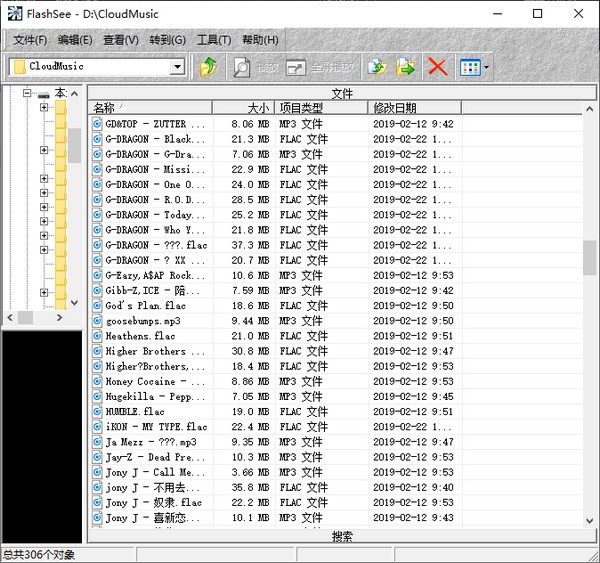Click the copy to folder icon

[x=377, y=67]
